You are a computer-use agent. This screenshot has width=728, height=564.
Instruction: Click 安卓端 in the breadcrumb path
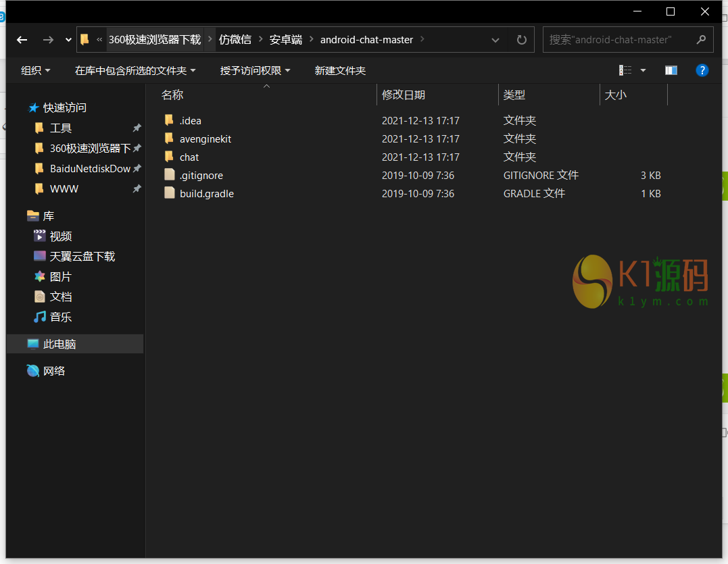(285, 40)
